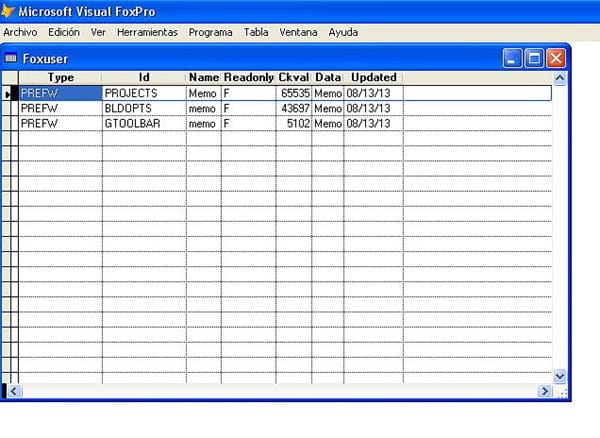Click the Visual FoxPro fox icon
This screenshot has width=600, height=438.
pyautogui.click(x=8, y=11)
